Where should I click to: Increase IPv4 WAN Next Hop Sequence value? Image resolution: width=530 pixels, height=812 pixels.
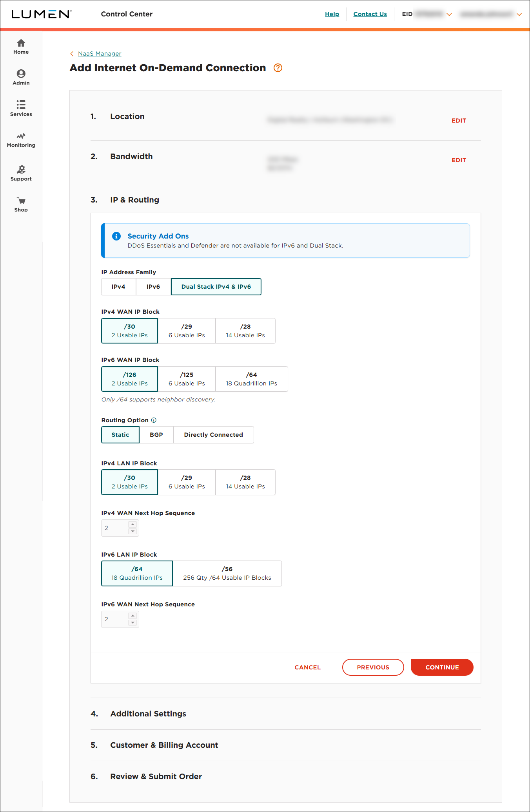click(x=132, y=524)
